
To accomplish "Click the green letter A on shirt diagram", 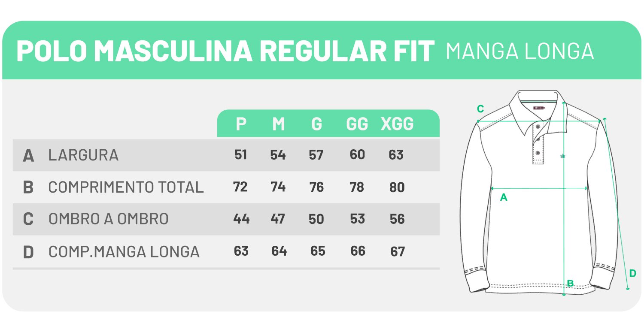I will (504, 198).
